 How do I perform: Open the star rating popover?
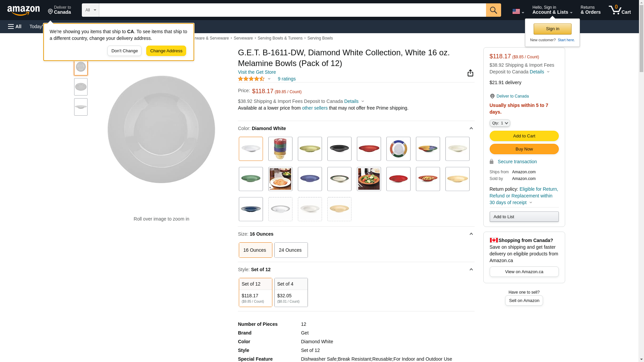click(x=254, y=79)
